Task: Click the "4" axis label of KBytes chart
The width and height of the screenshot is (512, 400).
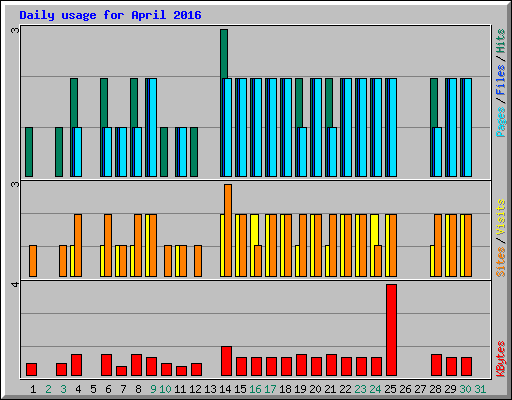Action: coord(15,284)
